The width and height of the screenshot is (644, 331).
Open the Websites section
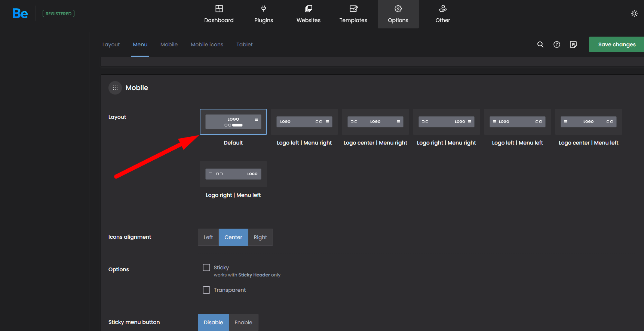(x=309, y=14)
